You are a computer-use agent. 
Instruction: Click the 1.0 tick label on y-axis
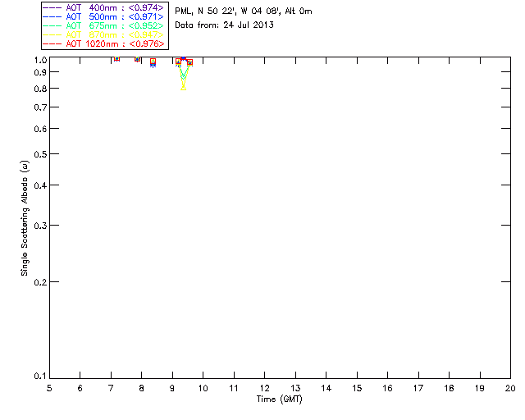click(x=40, y=60)
